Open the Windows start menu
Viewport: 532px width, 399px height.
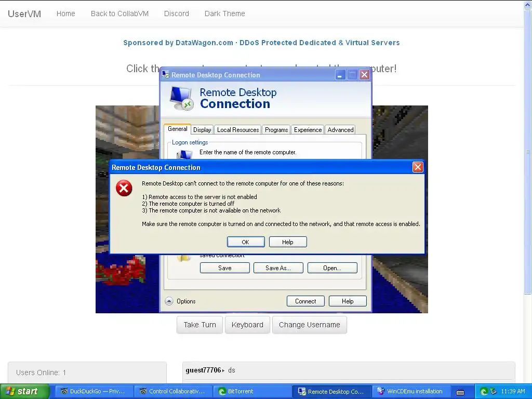[24, 392]
